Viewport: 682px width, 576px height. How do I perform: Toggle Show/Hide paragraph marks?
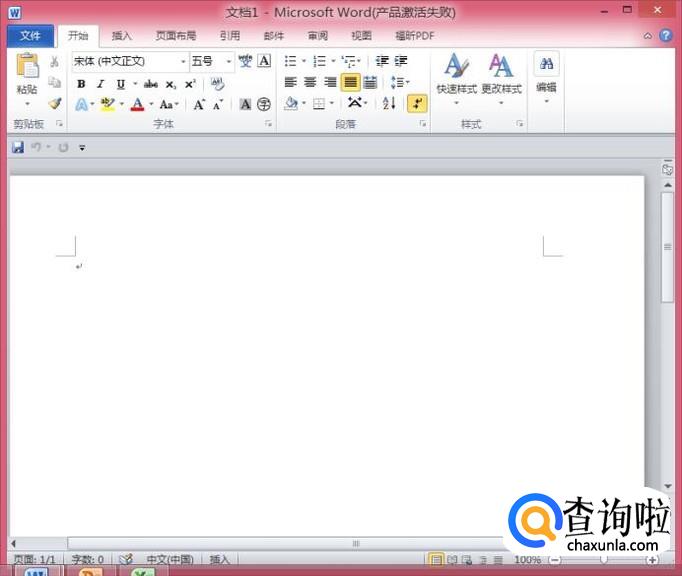tap(417, 104)
